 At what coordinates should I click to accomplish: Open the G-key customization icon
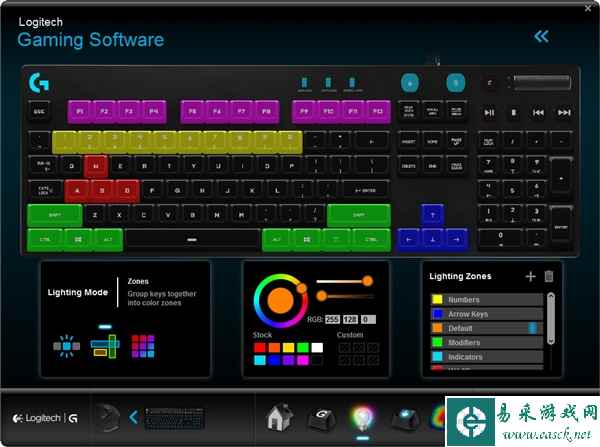coord(321,418)
